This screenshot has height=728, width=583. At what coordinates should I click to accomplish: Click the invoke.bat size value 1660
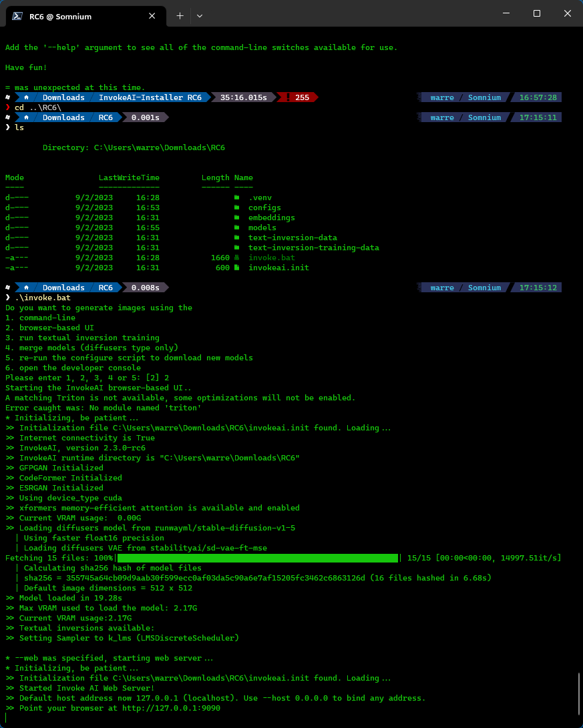point(220,258)
